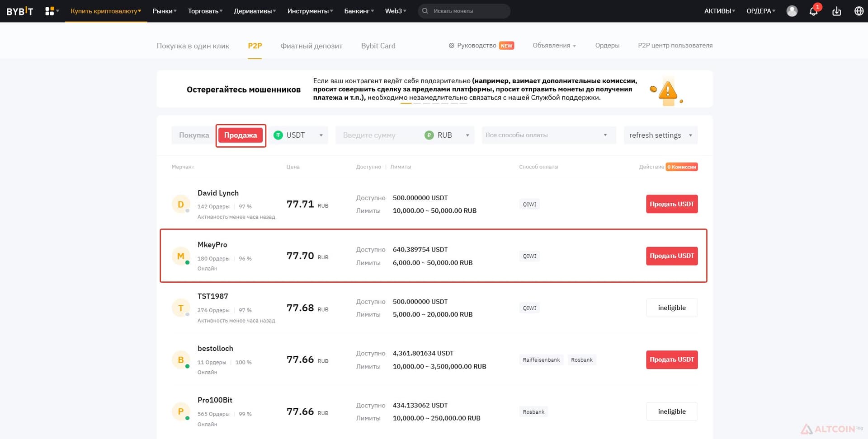Open the Рынки menu
The height and width of the screenshot is (439, 868).
(165, 11)
